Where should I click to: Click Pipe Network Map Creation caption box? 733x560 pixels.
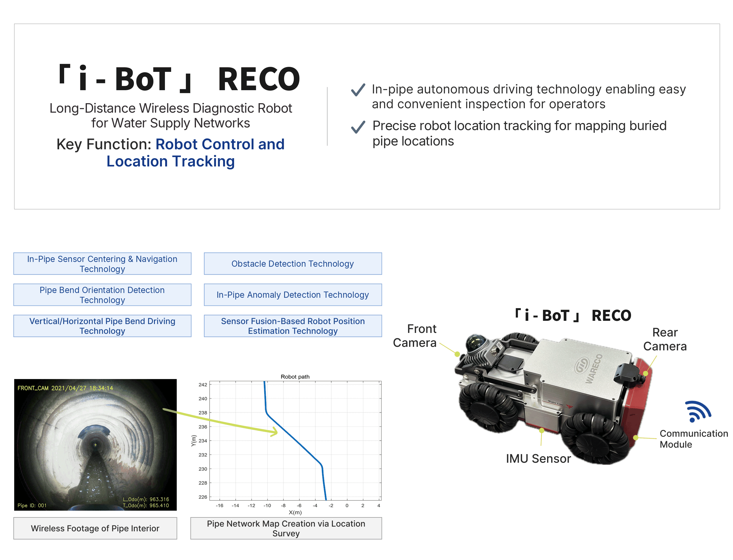click(x=286, y=528)
